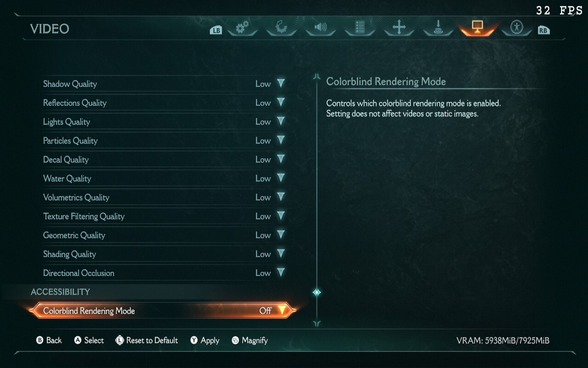Viewport: 588px width, 368px height.
Task: Expand the Water Quality dropdown arrow
Action: click(281, 178)
